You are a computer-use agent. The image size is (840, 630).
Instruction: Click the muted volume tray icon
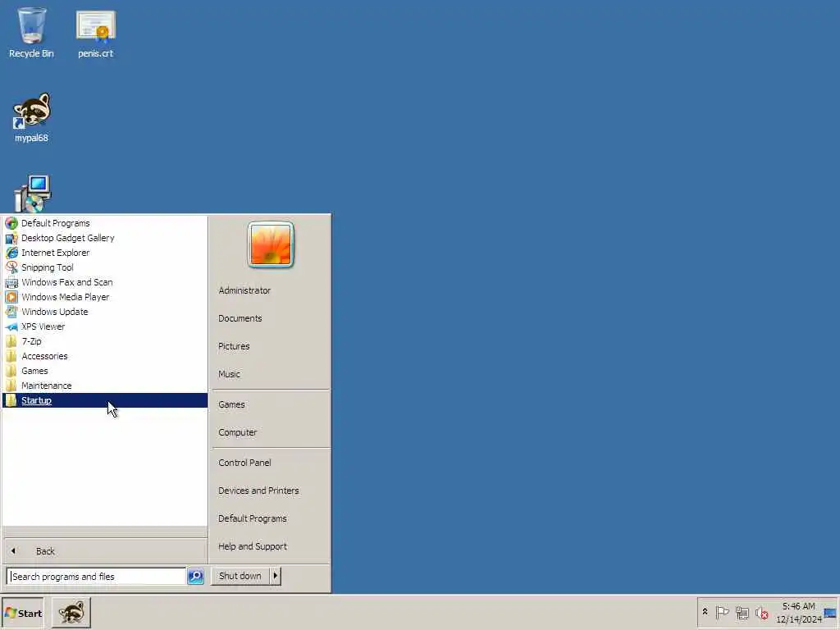[x=761, y=612]
